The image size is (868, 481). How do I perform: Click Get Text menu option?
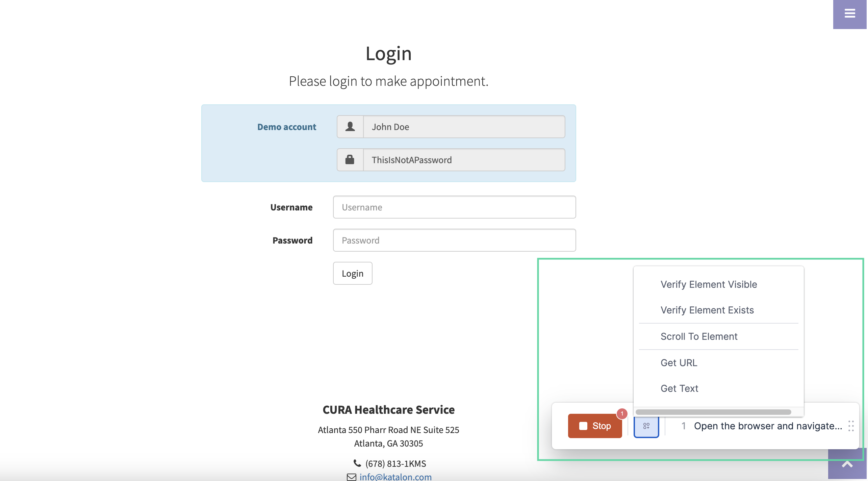pos(679,388)
